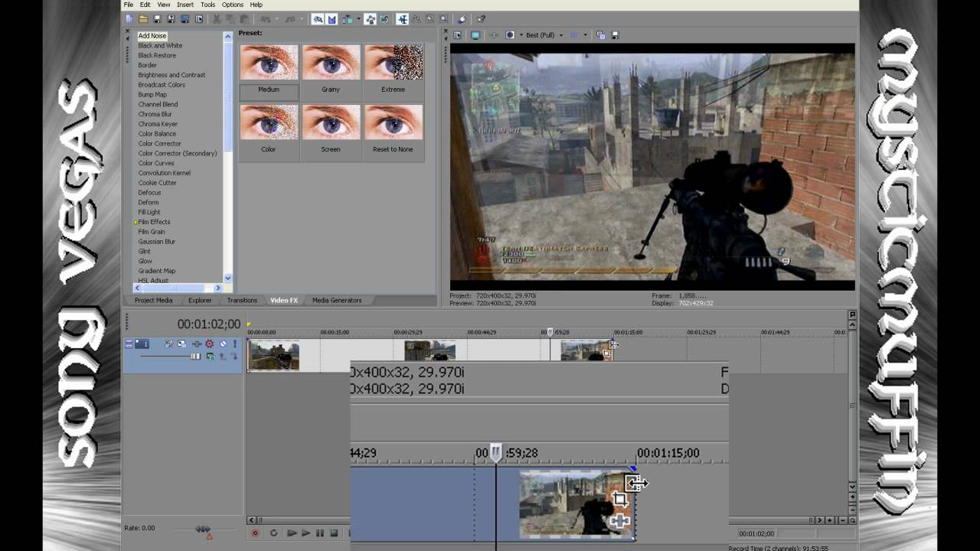Toggle Enable Snapping in toolbar
This screenshot has height=551, width=980.
pyautogui.click(x=318, y=19)
